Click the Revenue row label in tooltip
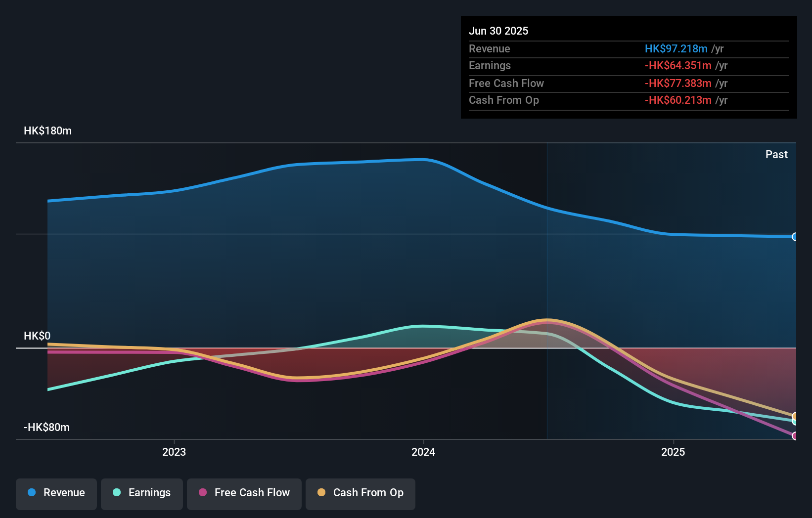Viewport: 812px width, 518px height. 490,49
